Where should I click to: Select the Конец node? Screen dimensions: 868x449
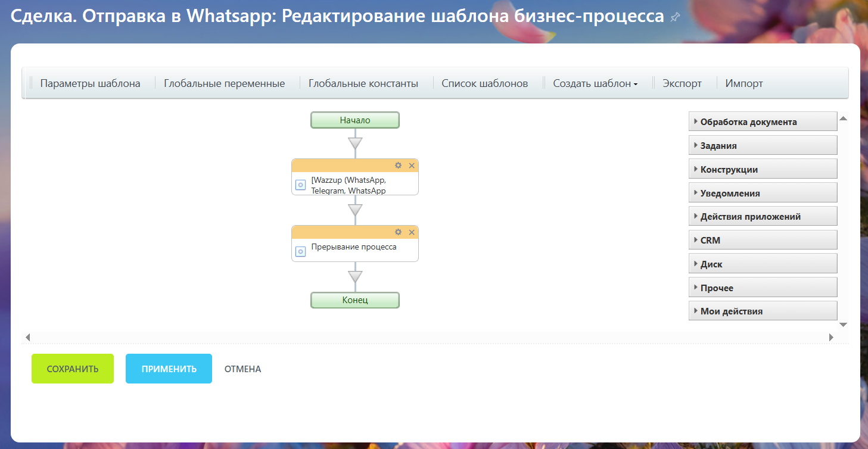tap(355, 300)
